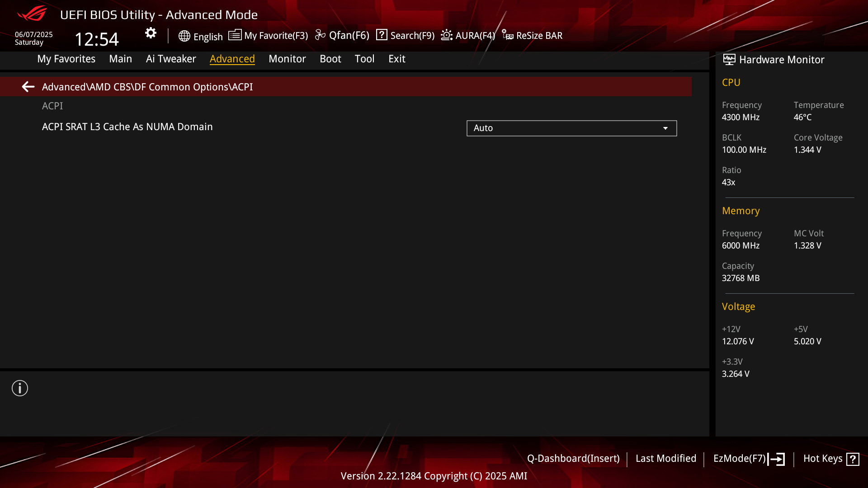Switch to My Favorites tab
The height and width of the screenshot is (488, 868).
click(66, 59)
